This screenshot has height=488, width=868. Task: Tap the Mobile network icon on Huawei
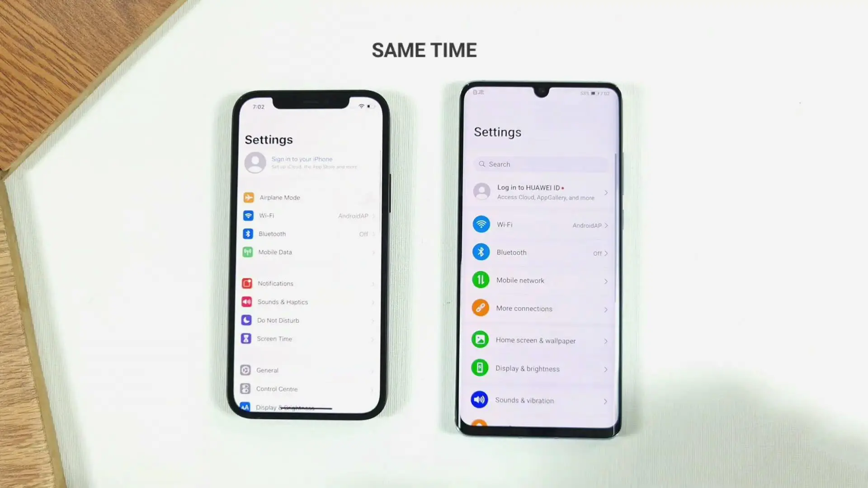(481, 280)
